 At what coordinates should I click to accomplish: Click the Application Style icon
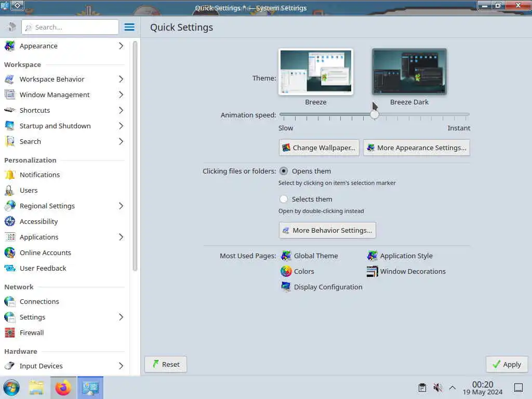tap(372, 256)
